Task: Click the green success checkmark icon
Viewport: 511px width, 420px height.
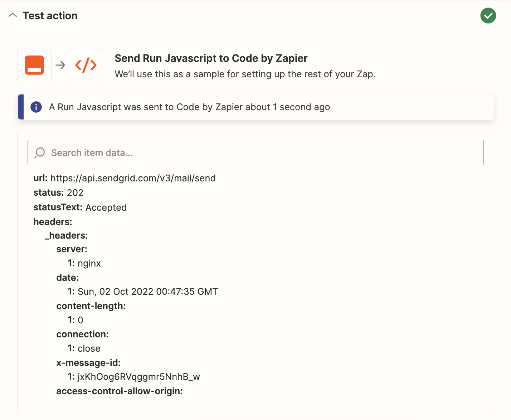Action: click(488, 16)
